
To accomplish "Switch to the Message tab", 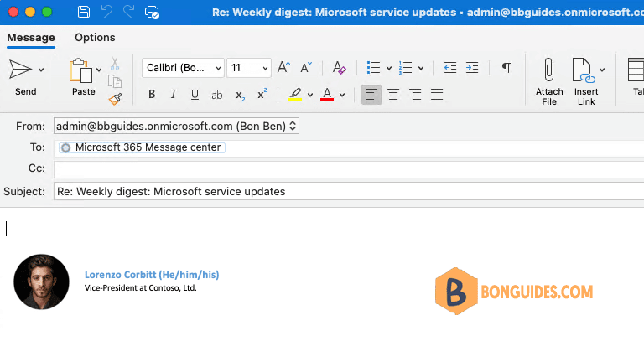I will [31, 38].
